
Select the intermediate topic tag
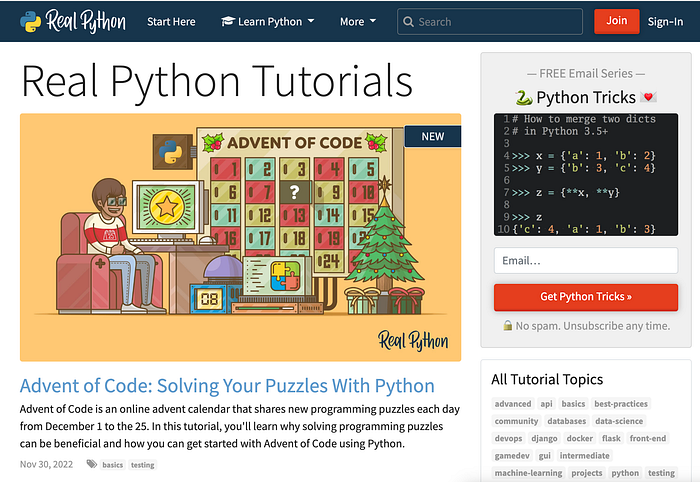584,456
